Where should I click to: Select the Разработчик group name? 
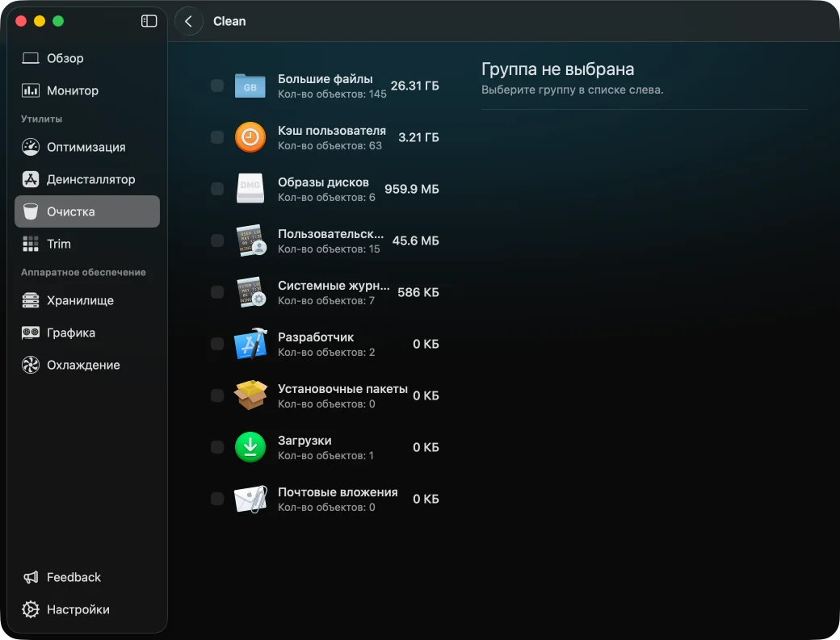[x=316, y=337]
